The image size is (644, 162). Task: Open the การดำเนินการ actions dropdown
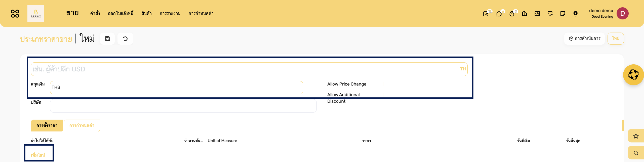(x=585, y=39)
